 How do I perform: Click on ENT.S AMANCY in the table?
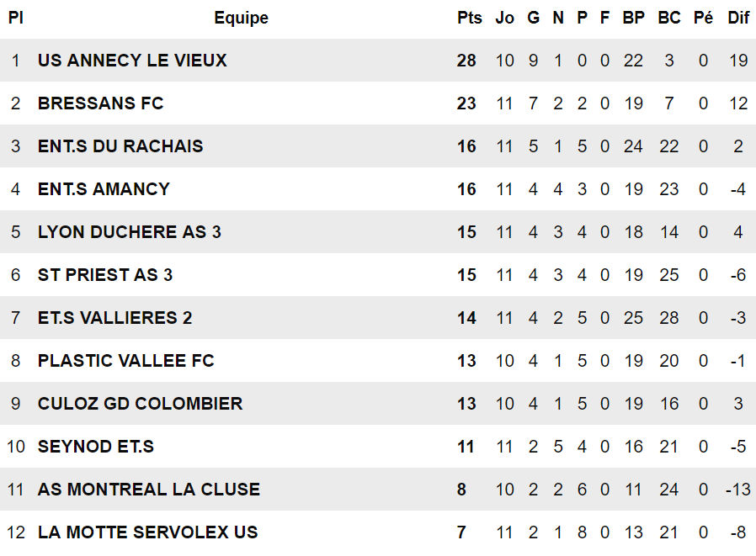click(x=104, y=189)
